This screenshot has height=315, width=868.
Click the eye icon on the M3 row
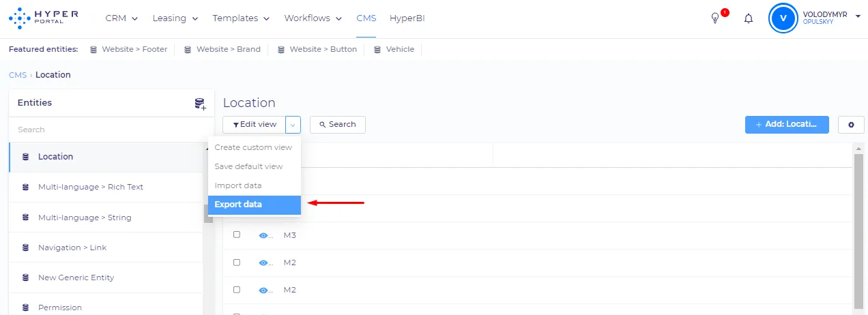(263, 235)
